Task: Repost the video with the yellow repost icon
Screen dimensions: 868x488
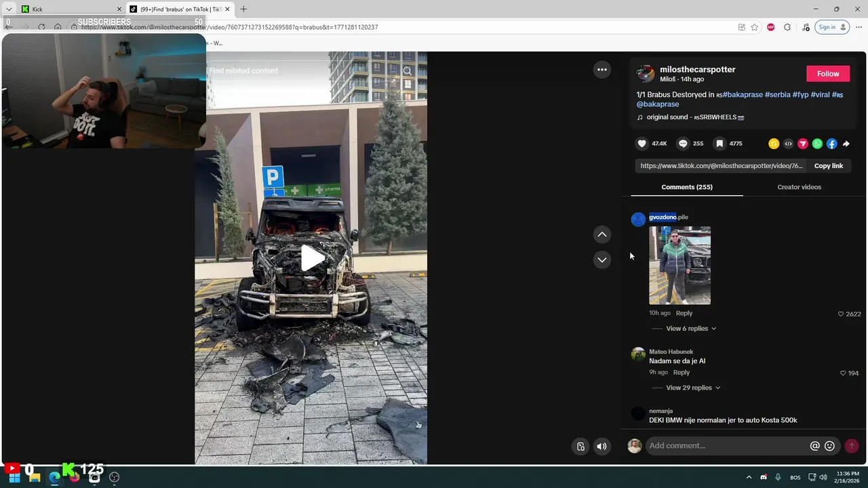Action: click(774, 144)
